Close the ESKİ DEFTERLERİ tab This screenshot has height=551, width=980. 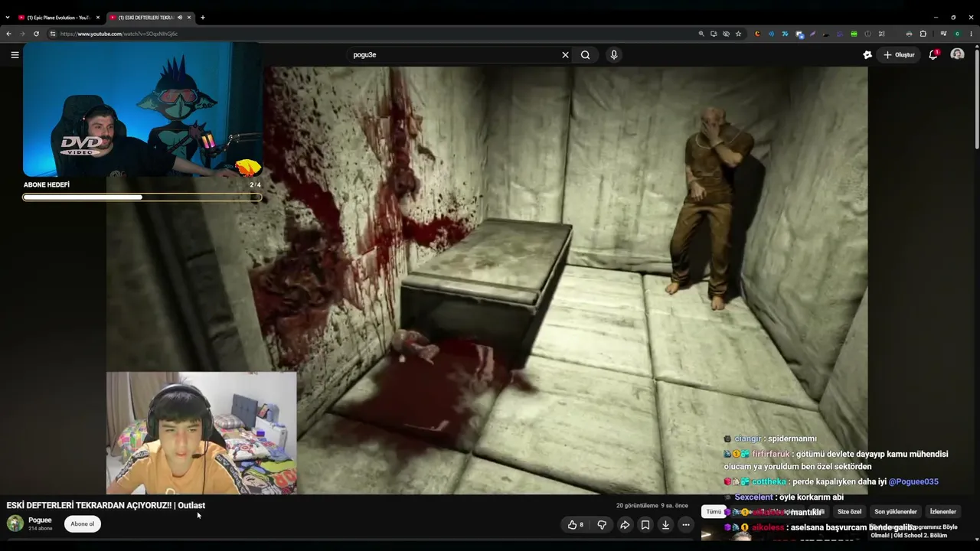pos(189,17)
